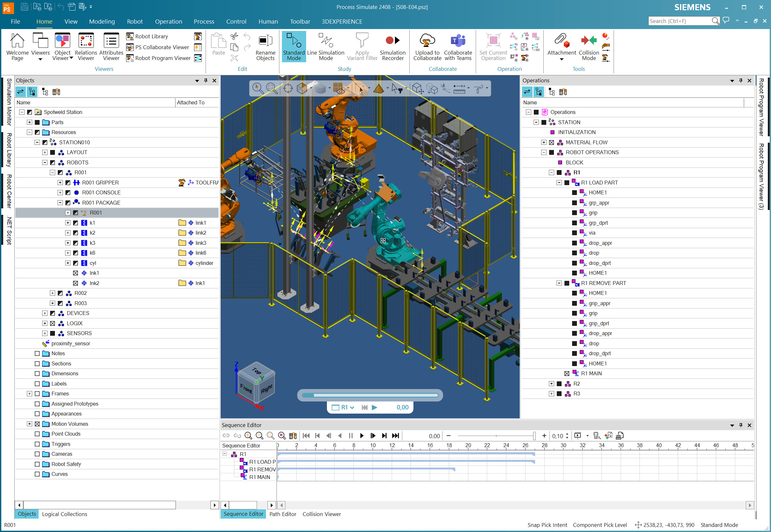This screenshot has width=771, height=532.
Task: Collapse the R1 LOAD PART operation
Action: 559,183
